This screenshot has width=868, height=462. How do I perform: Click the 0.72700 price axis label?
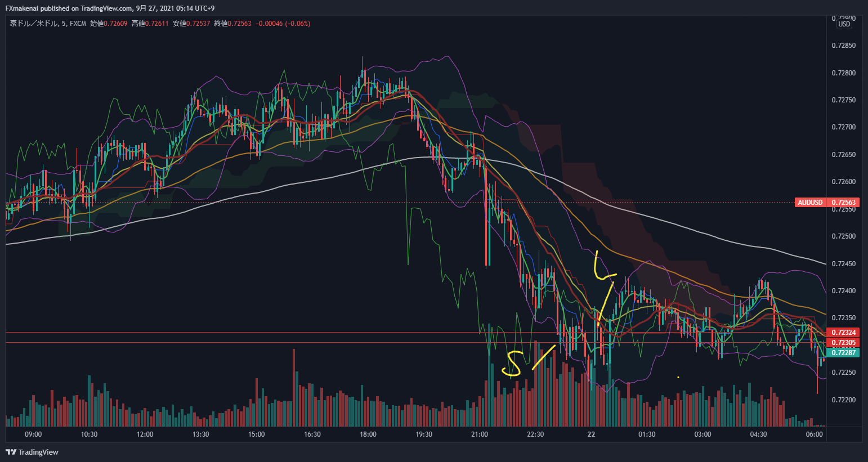coord(843,127)
